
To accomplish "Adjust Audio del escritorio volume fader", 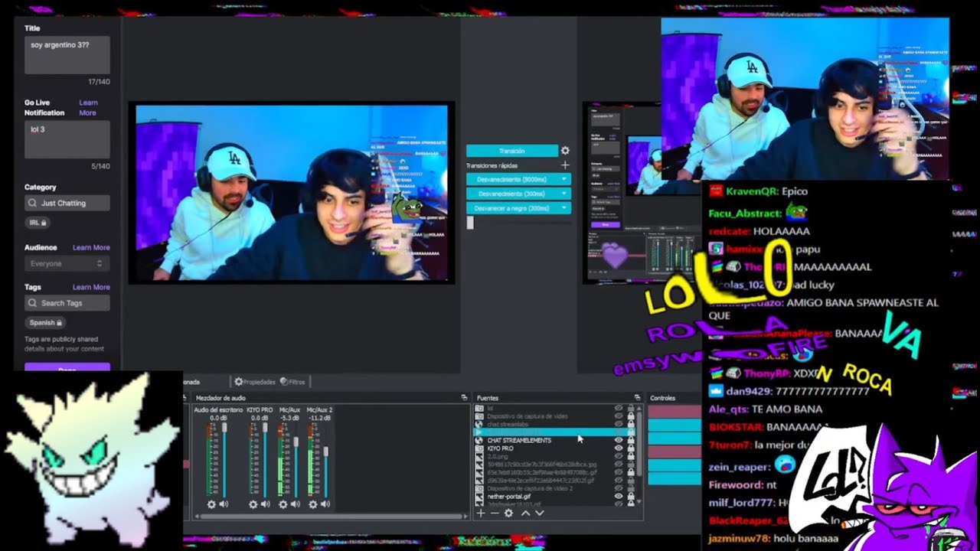I will [x=224, y=427].
